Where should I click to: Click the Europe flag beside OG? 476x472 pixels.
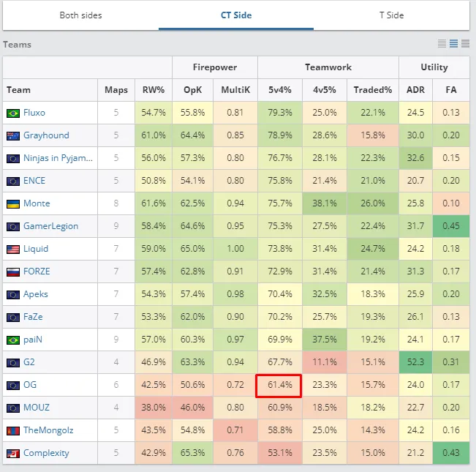click(x=13, y=386)
